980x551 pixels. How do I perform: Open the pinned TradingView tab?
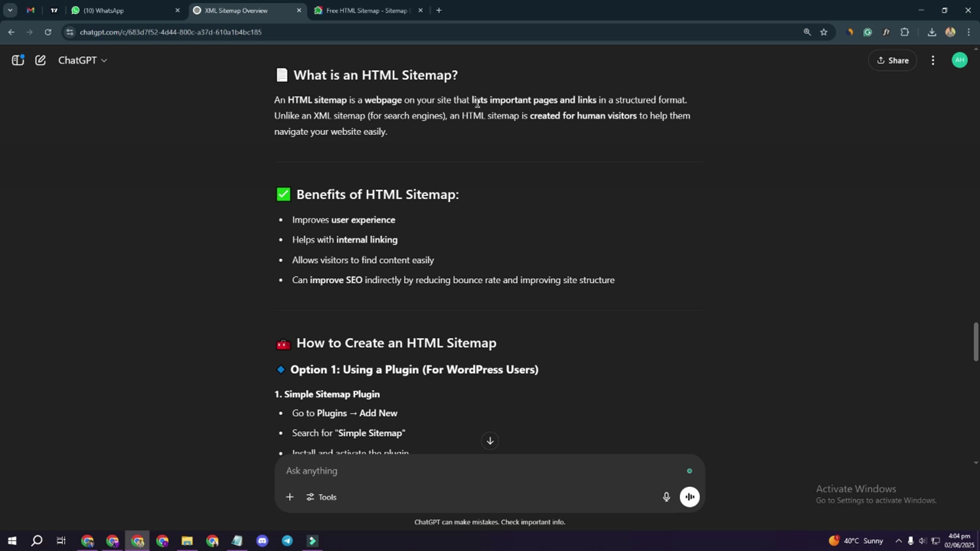[54, 10]
